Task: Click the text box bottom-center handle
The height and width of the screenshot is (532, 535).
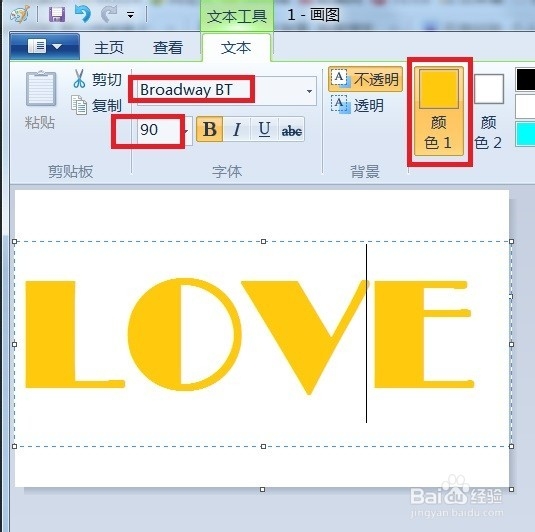Action: 263,446
